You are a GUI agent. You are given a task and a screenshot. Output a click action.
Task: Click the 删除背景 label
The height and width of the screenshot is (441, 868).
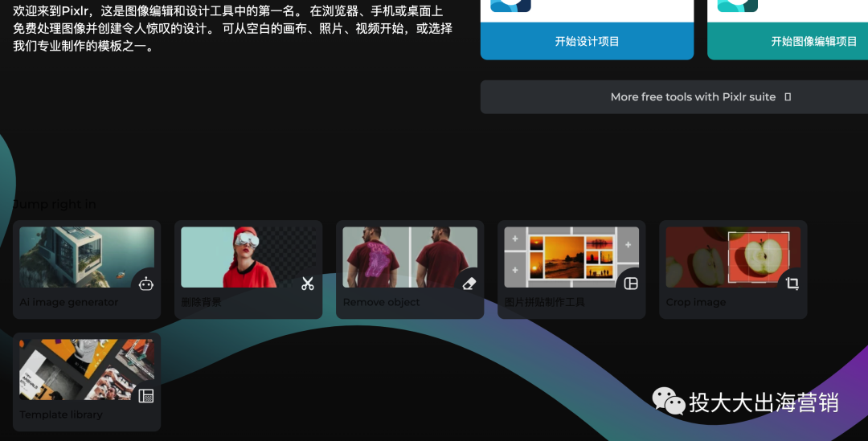201,302
